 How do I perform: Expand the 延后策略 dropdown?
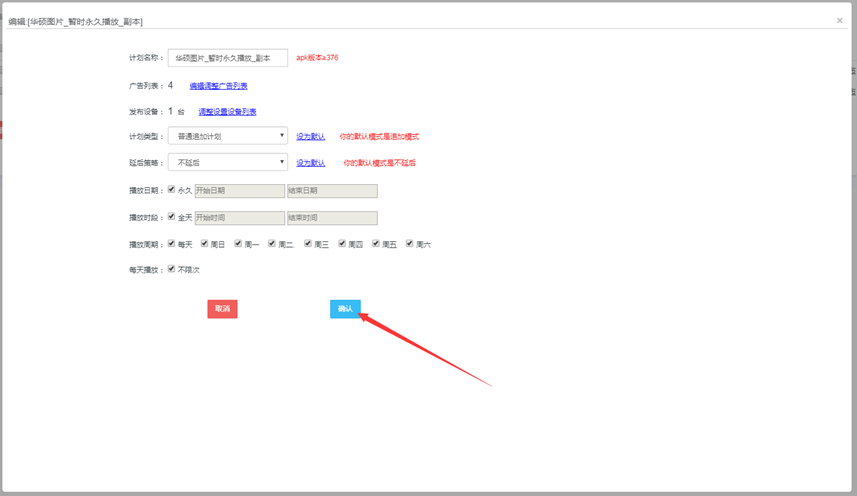pyautogui.click(x=227, y=162)
